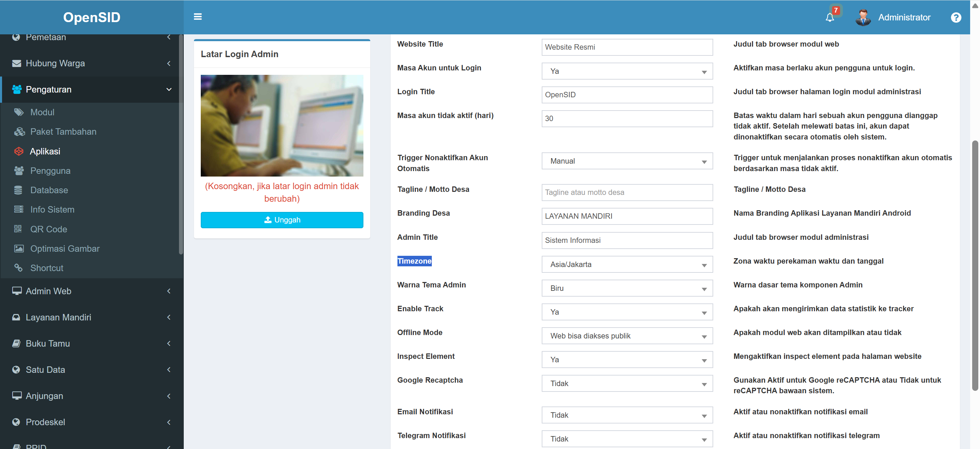Click the Unggah upload button
Screen dimensions: 980x449
click(x=282, y=220)
